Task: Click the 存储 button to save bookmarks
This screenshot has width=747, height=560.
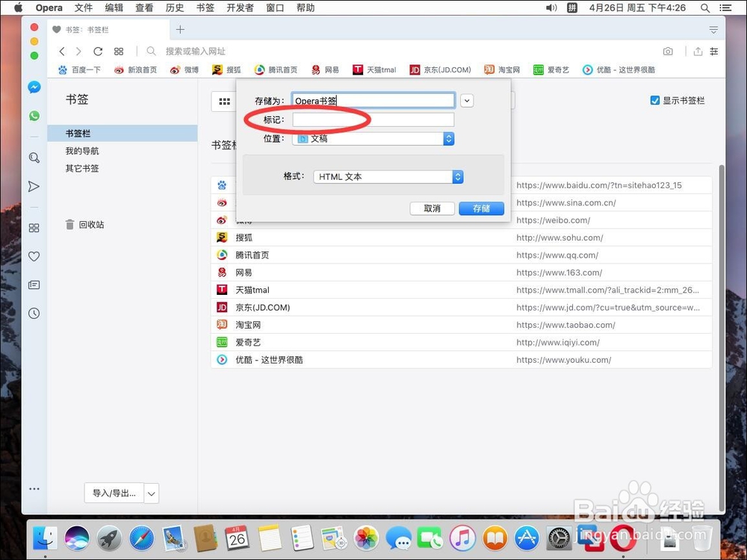Action: (481, 208)
